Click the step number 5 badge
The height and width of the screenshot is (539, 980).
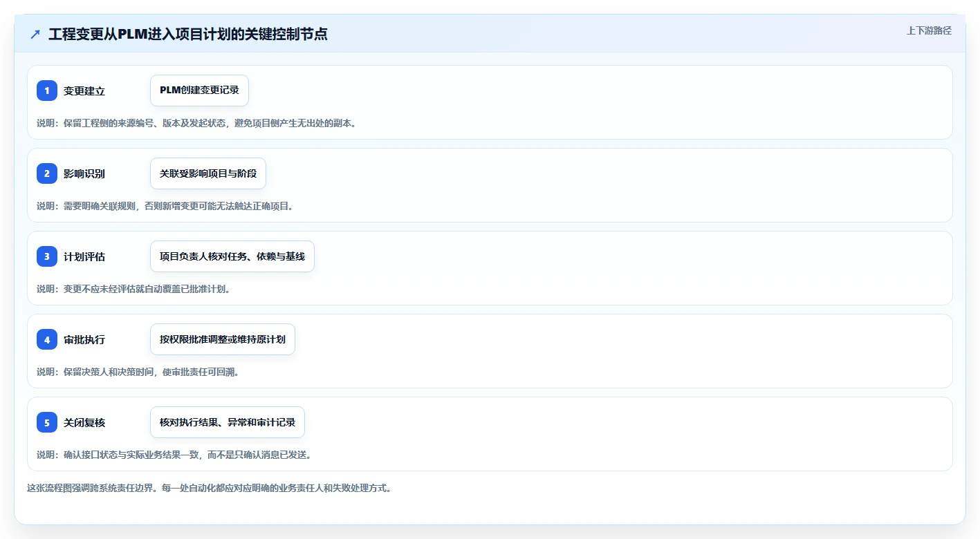(x=47, y=422)
